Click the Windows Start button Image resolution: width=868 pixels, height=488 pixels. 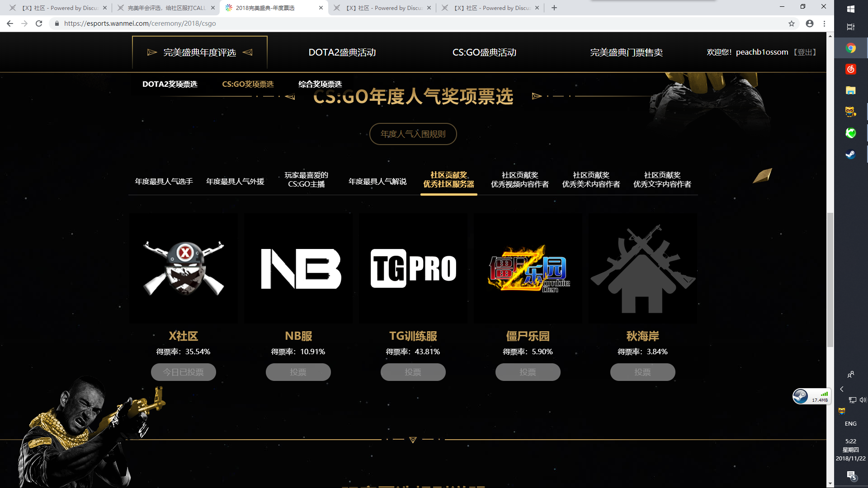tap(850, 9)
